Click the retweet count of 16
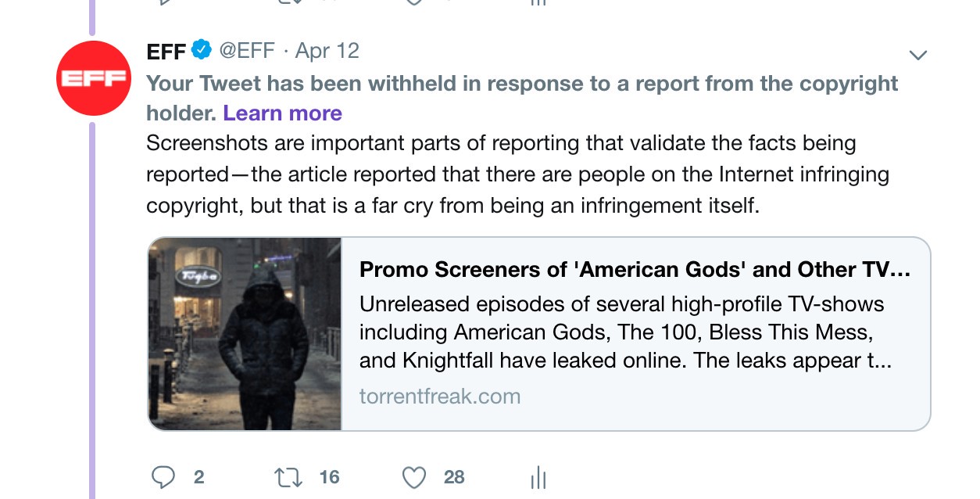 pyautogui.click(x=329, y=477)
